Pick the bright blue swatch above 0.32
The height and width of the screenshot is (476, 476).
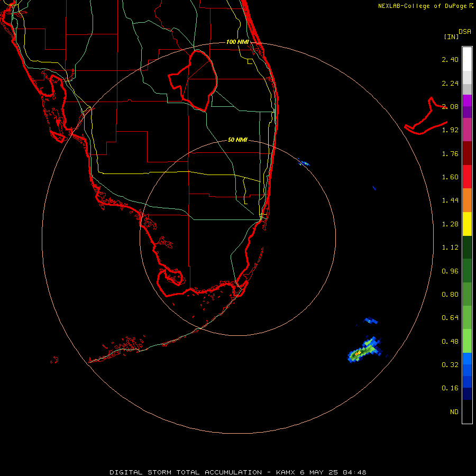(x=467, y=359)
